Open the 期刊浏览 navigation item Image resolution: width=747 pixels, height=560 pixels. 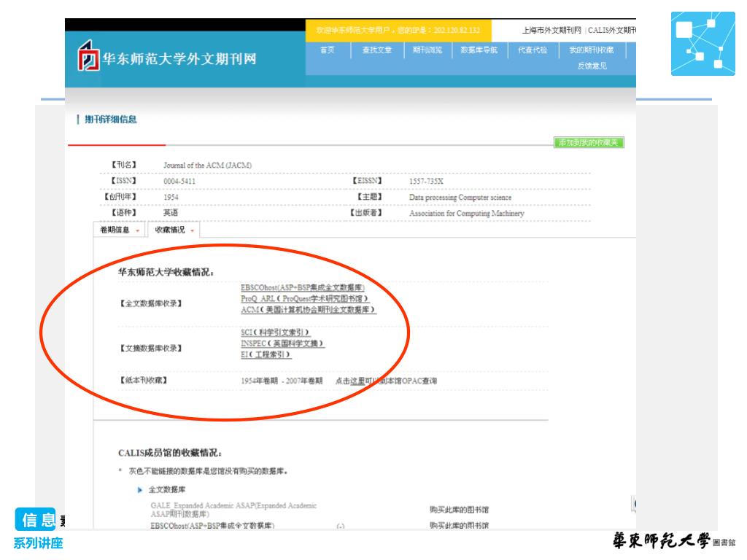pos(427,50)
